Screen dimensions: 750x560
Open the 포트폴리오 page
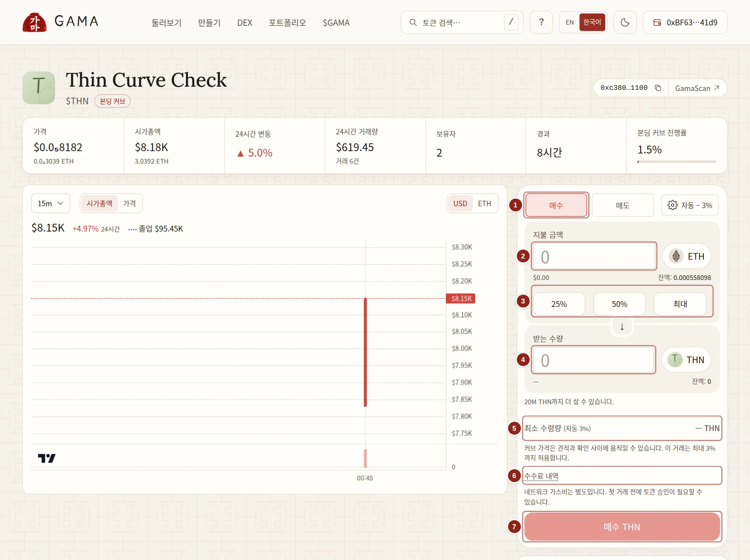[x=287, y=23]
